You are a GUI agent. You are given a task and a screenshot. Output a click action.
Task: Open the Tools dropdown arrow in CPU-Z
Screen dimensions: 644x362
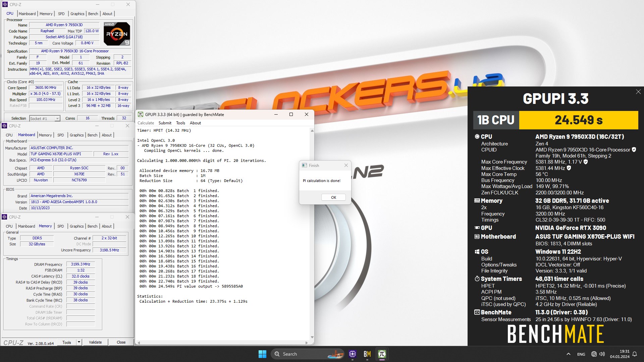point(79,342)
